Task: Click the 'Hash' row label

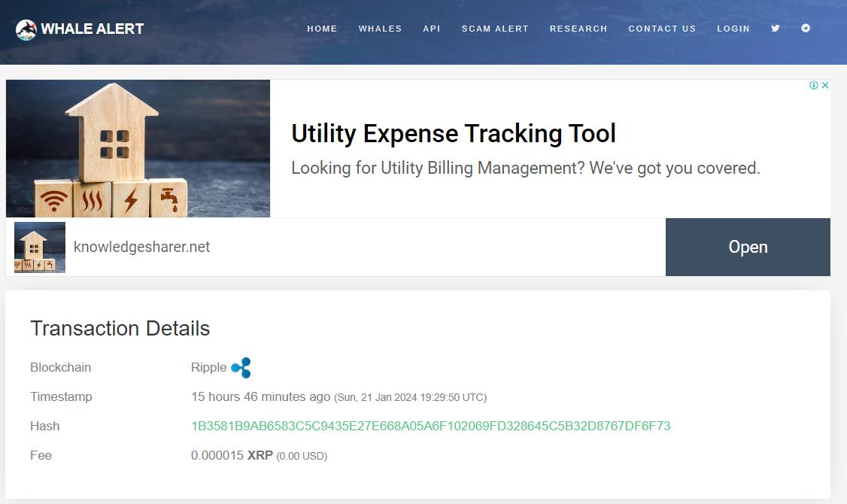Action: click(x=45, y=427)
